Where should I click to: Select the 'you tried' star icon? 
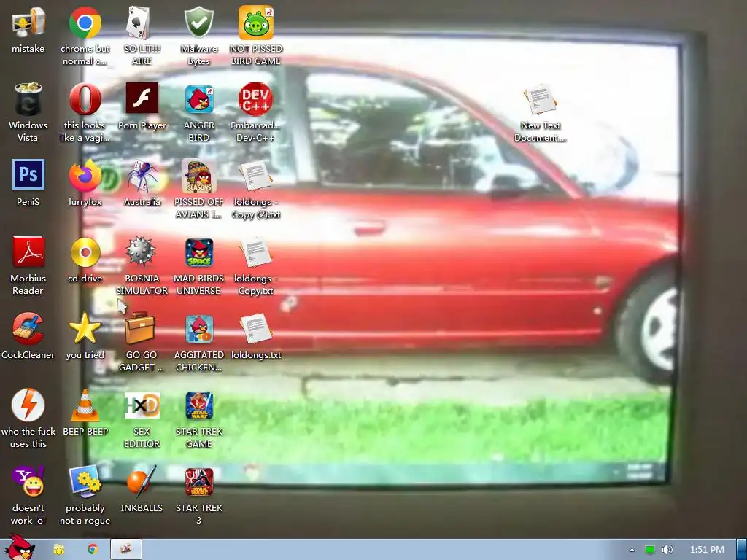[85, 329]
